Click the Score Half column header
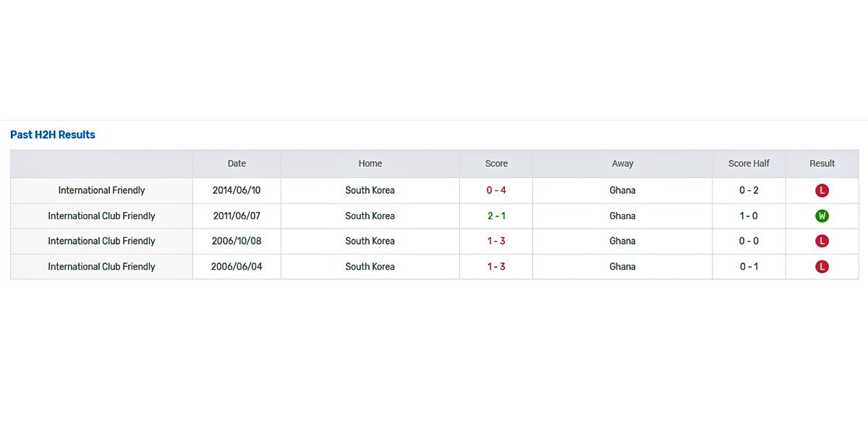Viewport: 868px width, 434px height. [x=749, y=163]
